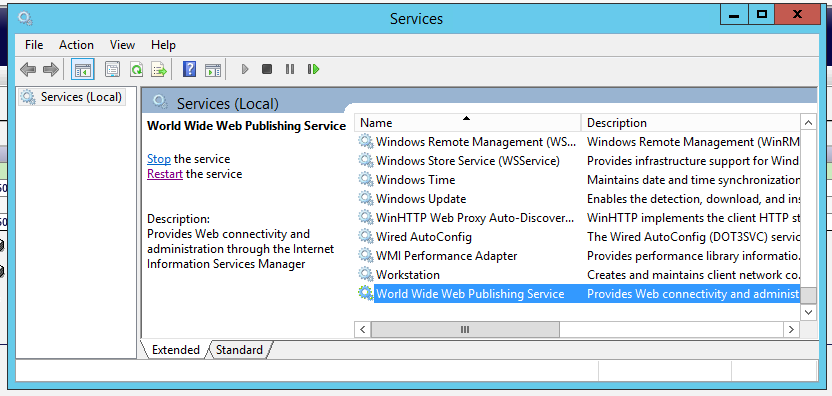
Task: Click the vertical scrollbar up arrow
Action: click(x=808, y=123)
